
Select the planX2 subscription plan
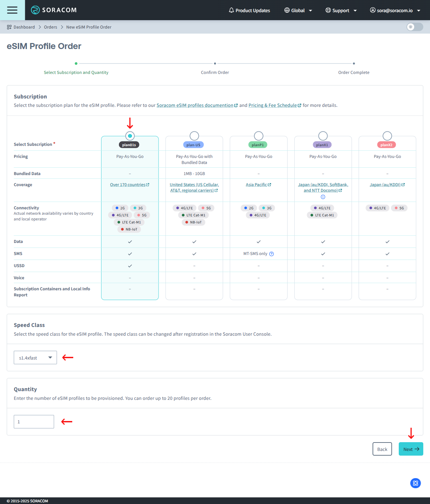coord(387,136)
